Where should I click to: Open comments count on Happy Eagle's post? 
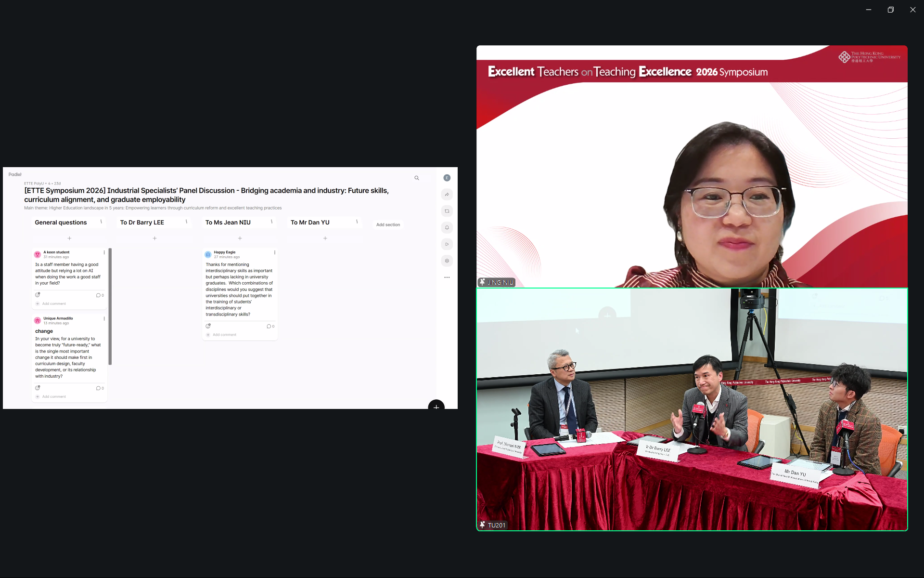[x=270, y=327]
